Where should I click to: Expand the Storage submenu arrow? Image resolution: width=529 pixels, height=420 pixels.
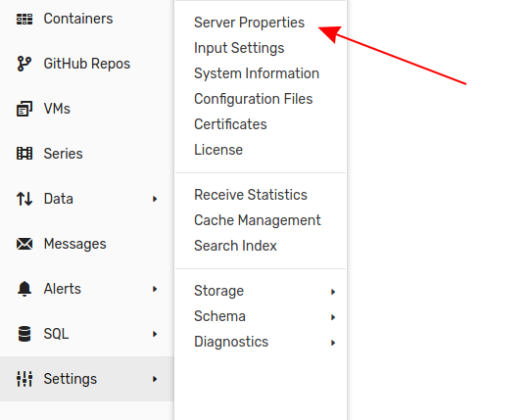333,292
